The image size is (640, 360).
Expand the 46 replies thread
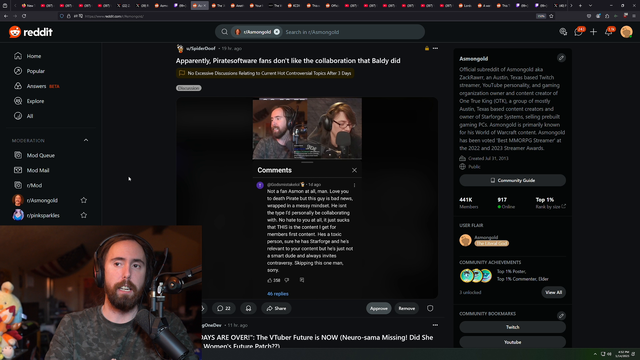click(278, 293)
